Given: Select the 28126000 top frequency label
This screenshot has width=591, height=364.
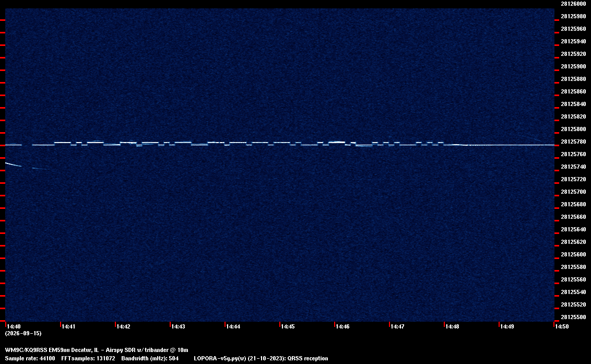Looking at the screenshot, I should pos(573,4).
